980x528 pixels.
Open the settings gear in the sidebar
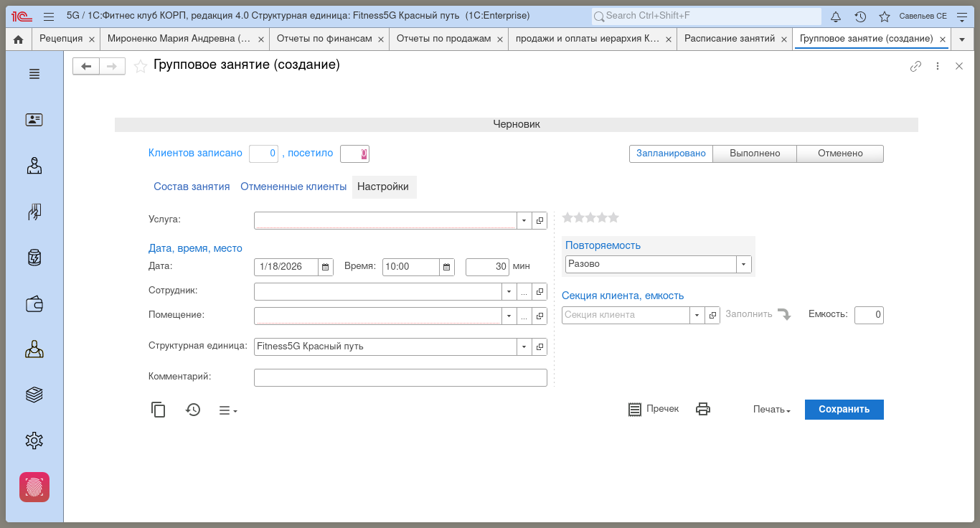click(34, 440)
